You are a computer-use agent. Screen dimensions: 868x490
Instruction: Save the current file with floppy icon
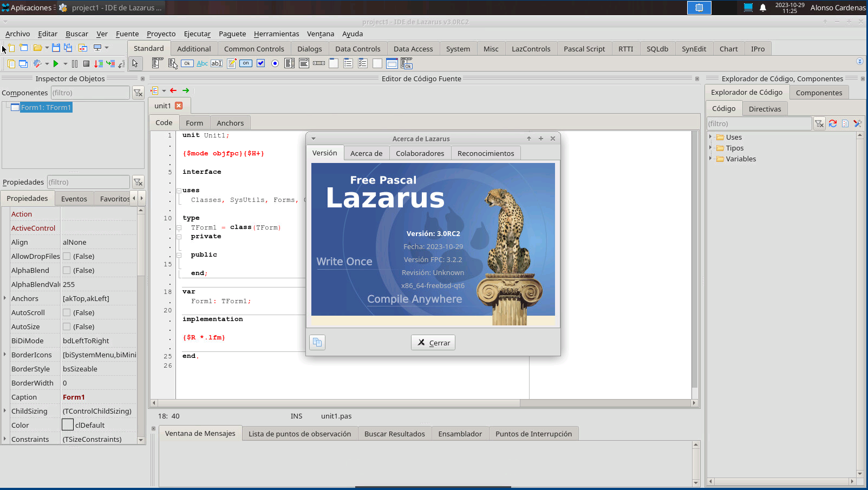pyautogui.click(x=56, y=48)
